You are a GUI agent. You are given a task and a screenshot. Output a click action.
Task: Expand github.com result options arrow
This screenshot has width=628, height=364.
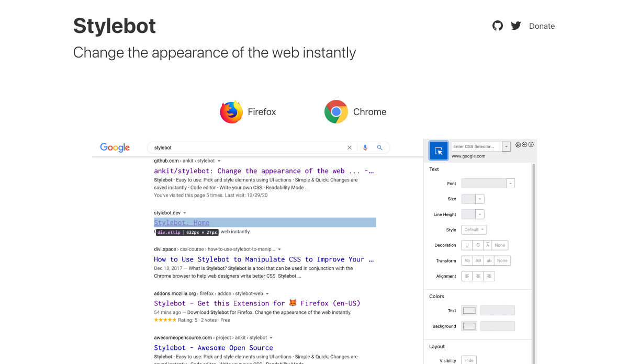[219, 161]
